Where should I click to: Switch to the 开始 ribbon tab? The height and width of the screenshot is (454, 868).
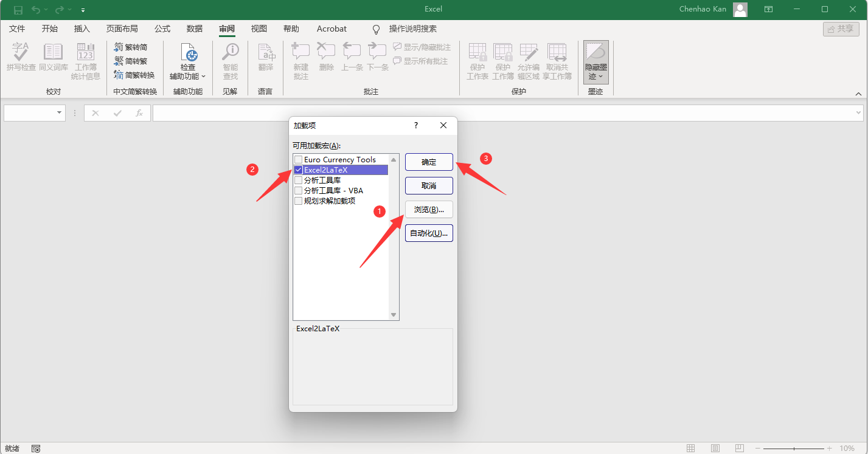pos(50,29)
